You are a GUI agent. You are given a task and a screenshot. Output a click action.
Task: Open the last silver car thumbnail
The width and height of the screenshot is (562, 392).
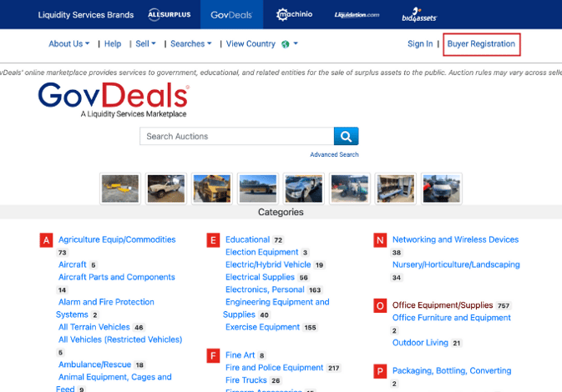(441, 188)
